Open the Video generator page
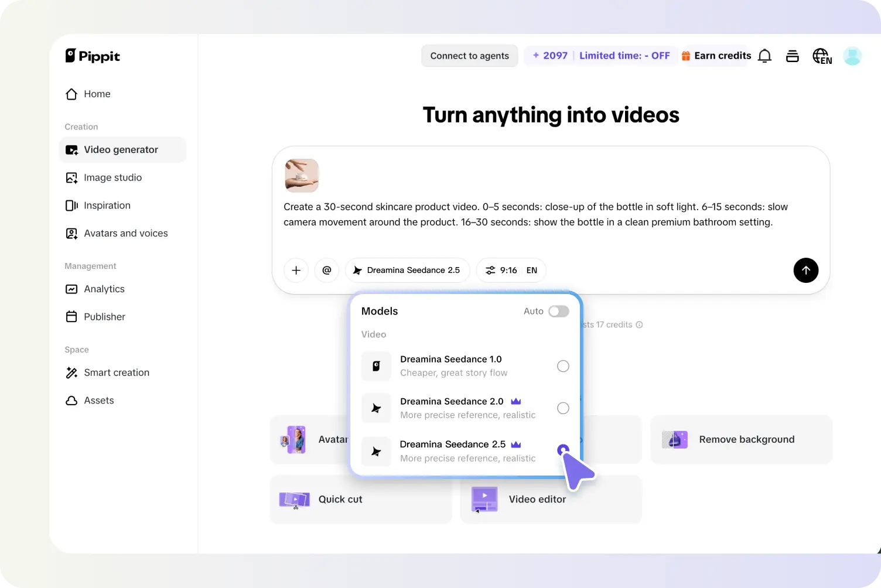Screen dimensions: 881x588 (x=122, y=149)
